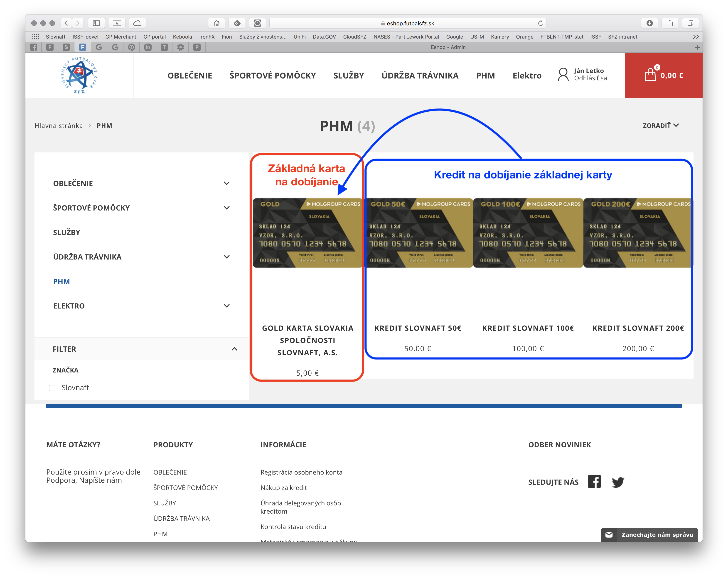Click the Share toolbar icon
This screenshot has width=728, height=578.
point(670,23)
